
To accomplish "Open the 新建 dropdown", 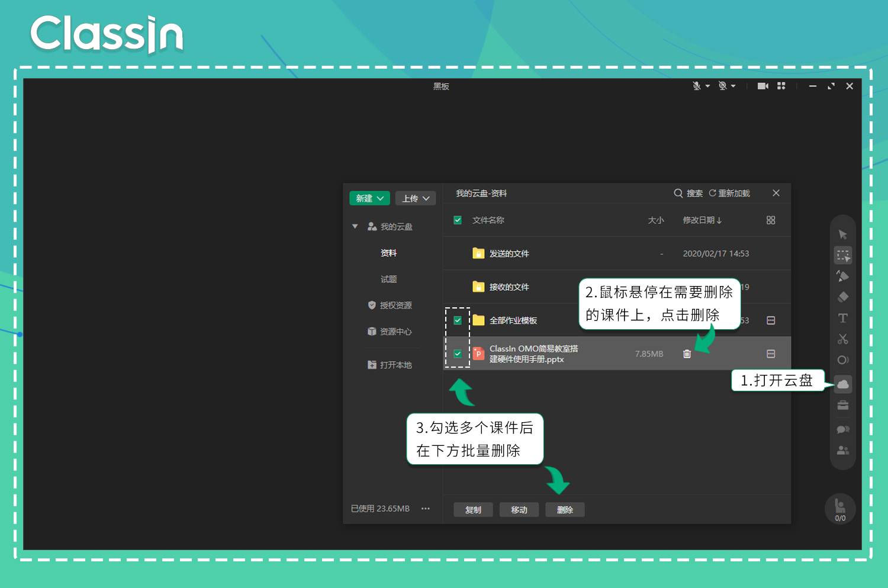I will [369, 198].
